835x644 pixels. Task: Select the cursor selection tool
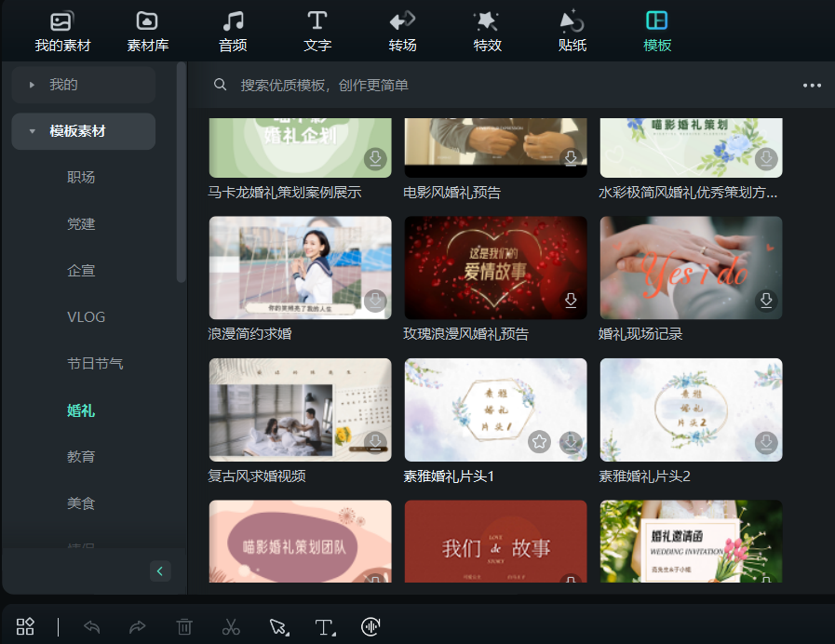pos(276,626)
